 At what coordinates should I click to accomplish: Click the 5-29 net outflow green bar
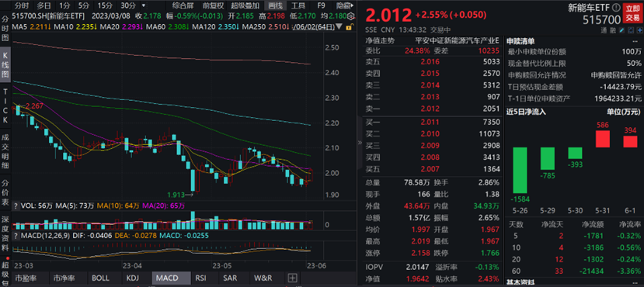tap(548, 159)
